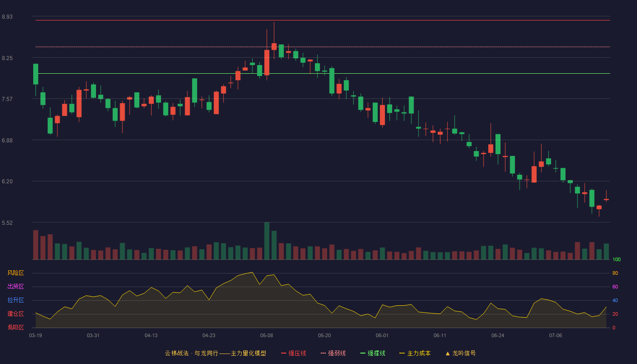The height and width of the screenshot is (364, 637).
Task: Select the 04-23 date axis label
Action: (x=209, y=335)
